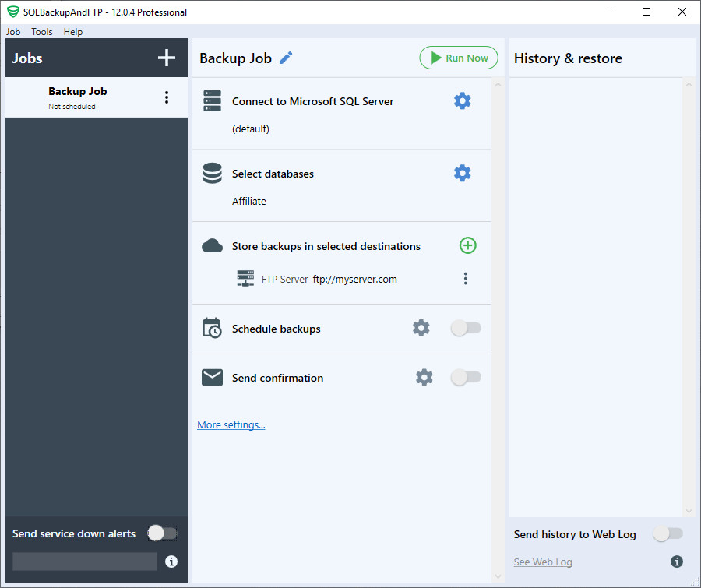Enable Send confirmation toggle

click(466, 378)
